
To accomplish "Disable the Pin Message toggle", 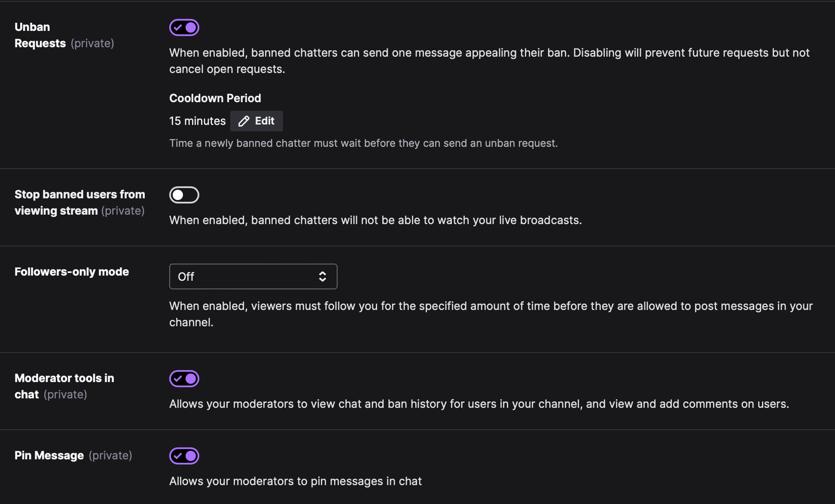I will tap(184, 456).
